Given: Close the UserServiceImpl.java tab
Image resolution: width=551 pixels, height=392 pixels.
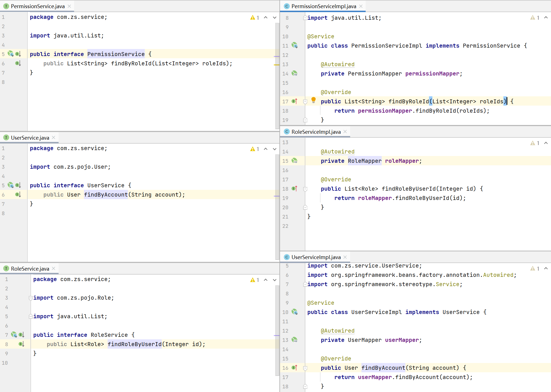Looking at the screenshot, I should [345, 257].
